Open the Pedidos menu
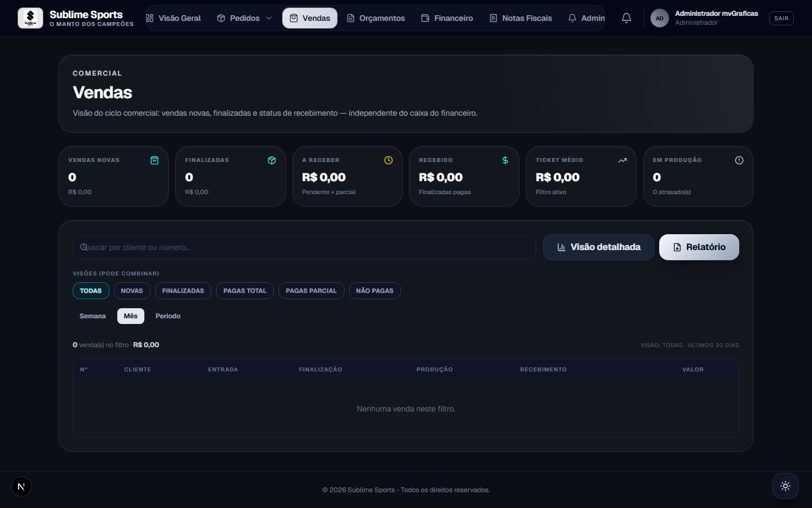This screenshot has width=812, height=508. tap(245, 18)
